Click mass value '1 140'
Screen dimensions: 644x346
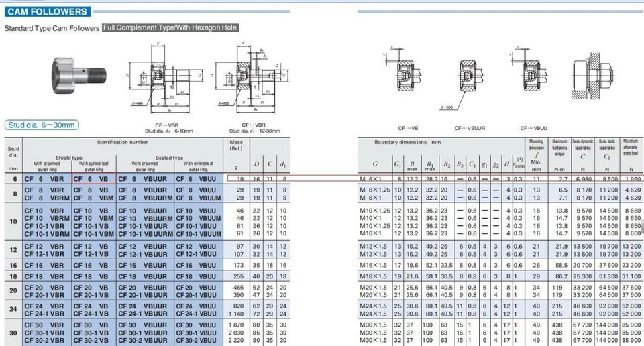(235, 314)
